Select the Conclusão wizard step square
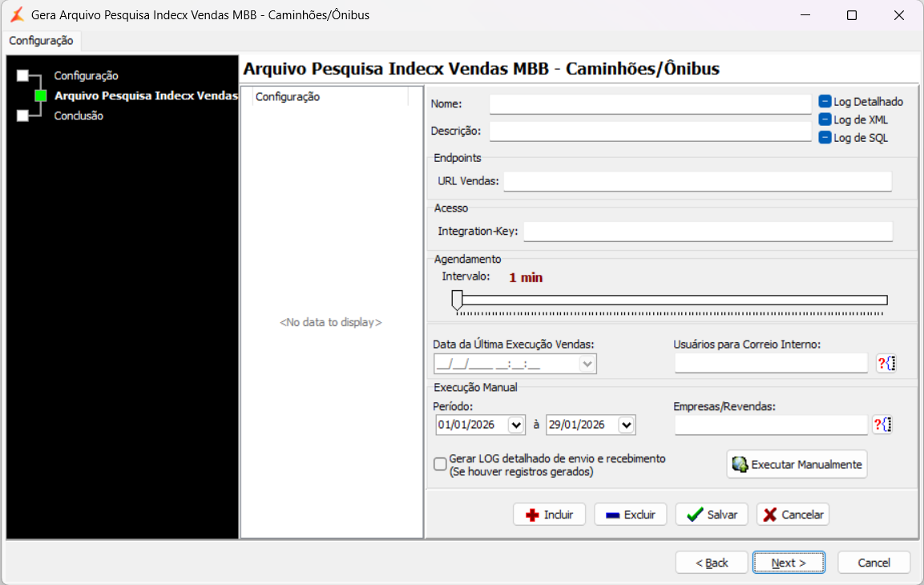The height and width of the screenshot is (585, 924). tap(22, 115)
